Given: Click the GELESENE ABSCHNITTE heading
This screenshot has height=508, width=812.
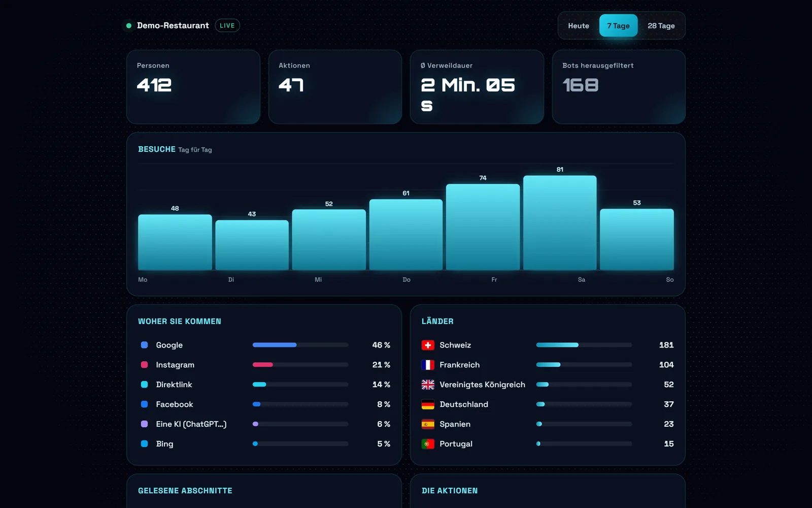Looking at the screenshot, I should click(x=185, y=491).
